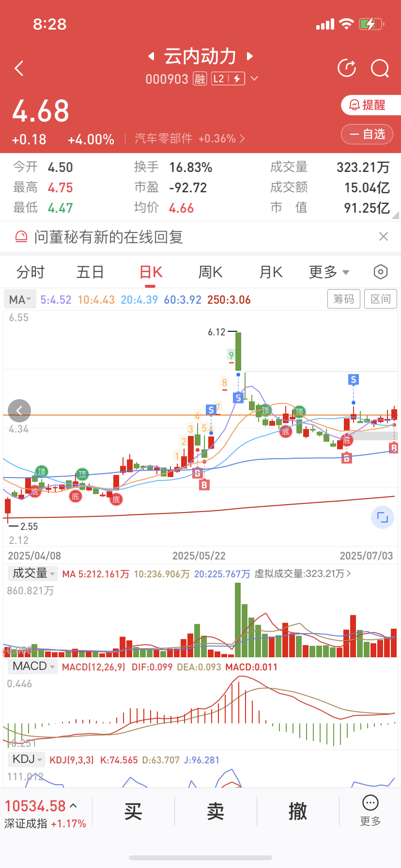The image size is (401, 868).
Task: Switch to 五日 tab
Action: [91, 272]
